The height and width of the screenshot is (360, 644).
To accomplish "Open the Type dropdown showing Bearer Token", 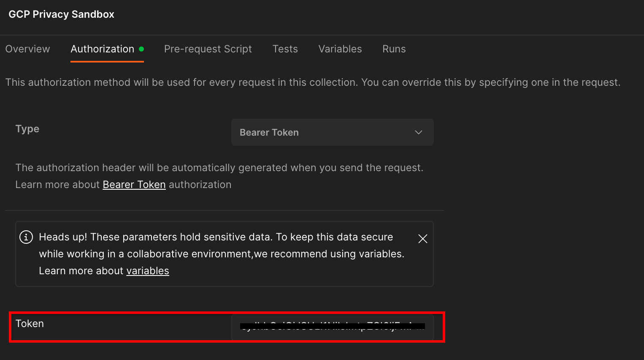I will pos(332,132).
